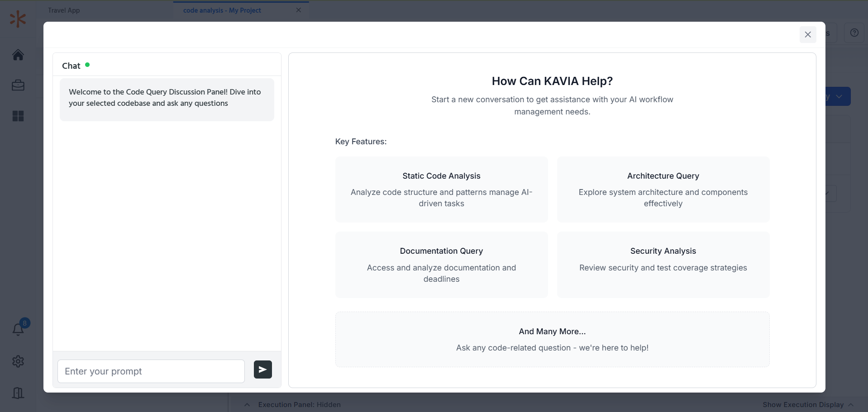Open the grid dashboard icon
The image size is (868, 412).
coord(18,116)
